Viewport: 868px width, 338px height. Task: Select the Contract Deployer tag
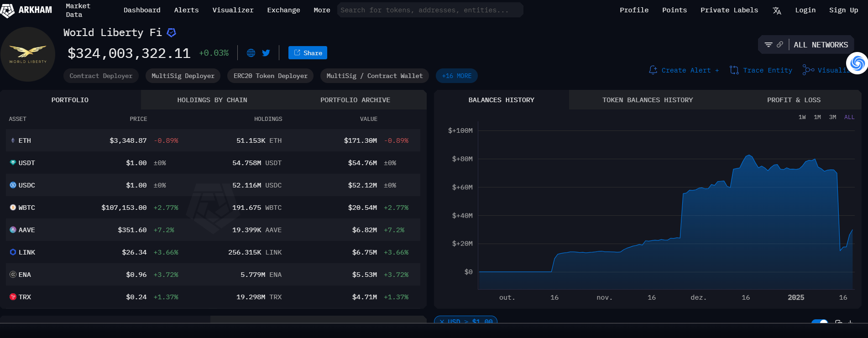tap(101, 76)
